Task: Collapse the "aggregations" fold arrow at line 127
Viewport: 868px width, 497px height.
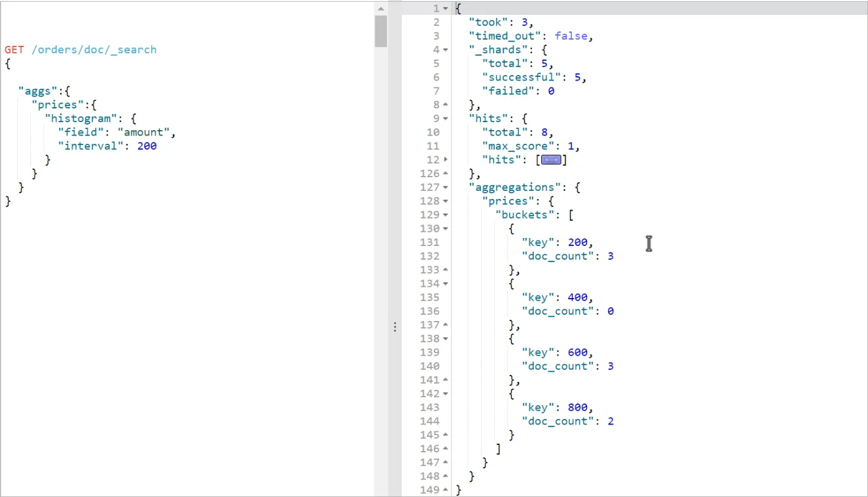Action: pyautogui.click(x=446, y=187)
